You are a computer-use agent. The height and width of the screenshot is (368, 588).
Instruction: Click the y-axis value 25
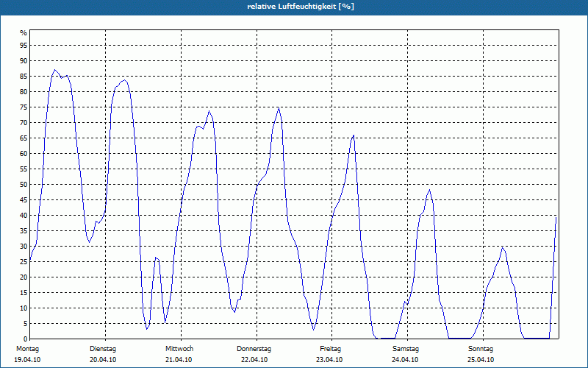tap(24, 262)
